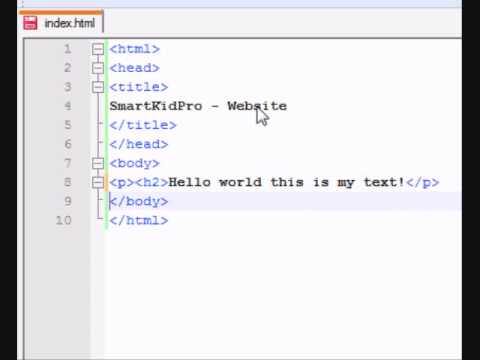Click the <h2> tag on line 8

point(152,182)
